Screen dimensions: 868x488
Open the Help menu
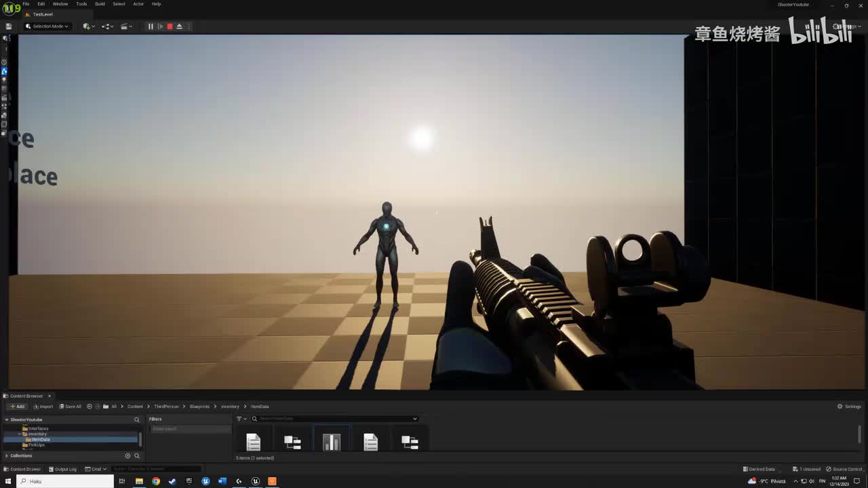point(156,4)
